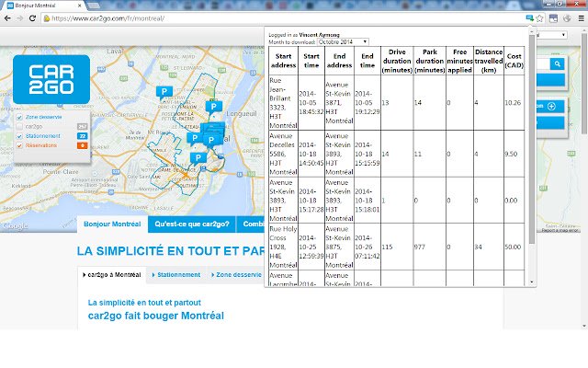Click the '50.00' cost cell
Screen dimensions: 588x368
pyautogui.click(x=514, y=247)
